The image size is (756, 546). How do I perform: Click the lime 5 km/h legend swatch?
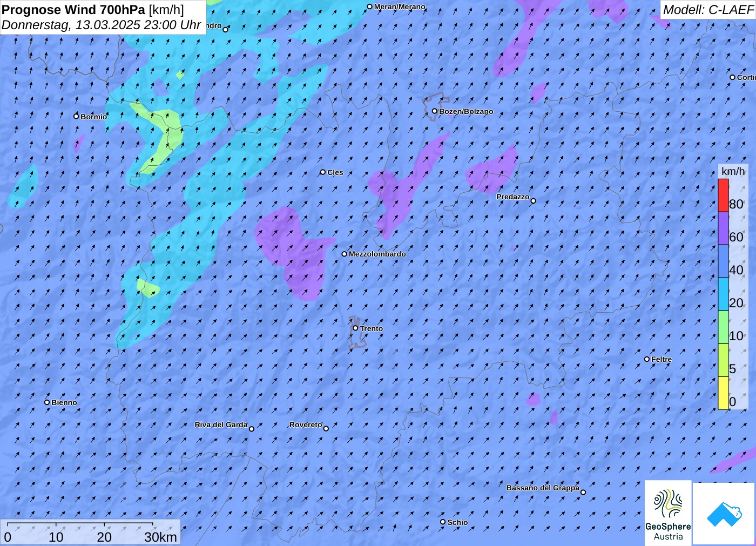click(723, 360)
